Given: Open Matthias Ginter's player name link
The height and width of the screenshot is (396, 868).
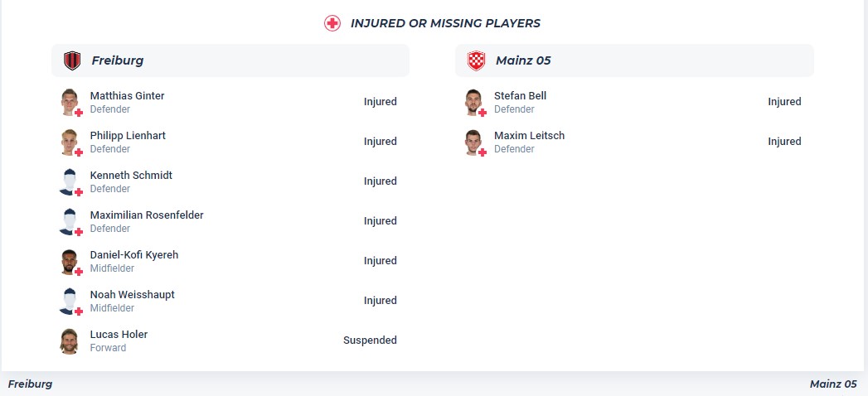Looking at the screenshot, I should [127, 95].
